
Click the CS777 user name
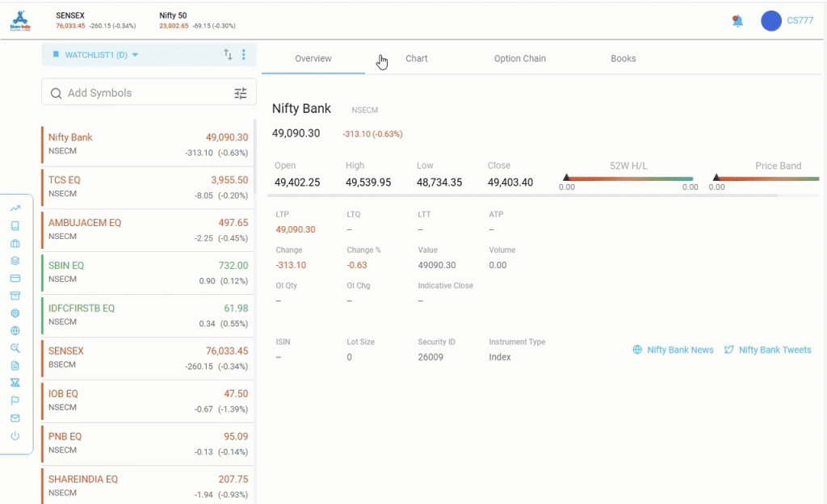[800, 20]
